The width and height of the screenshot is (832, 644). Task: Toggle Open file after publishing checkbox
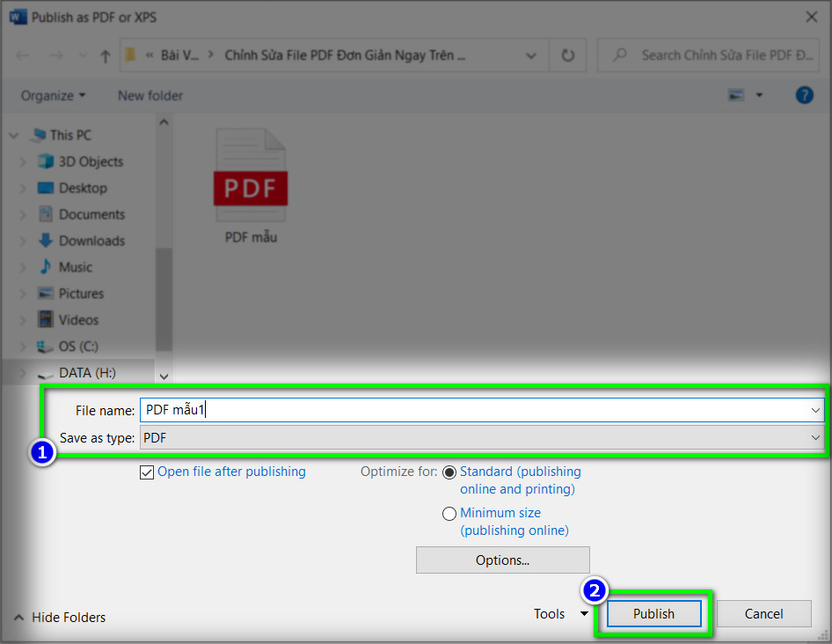(147, 472)
